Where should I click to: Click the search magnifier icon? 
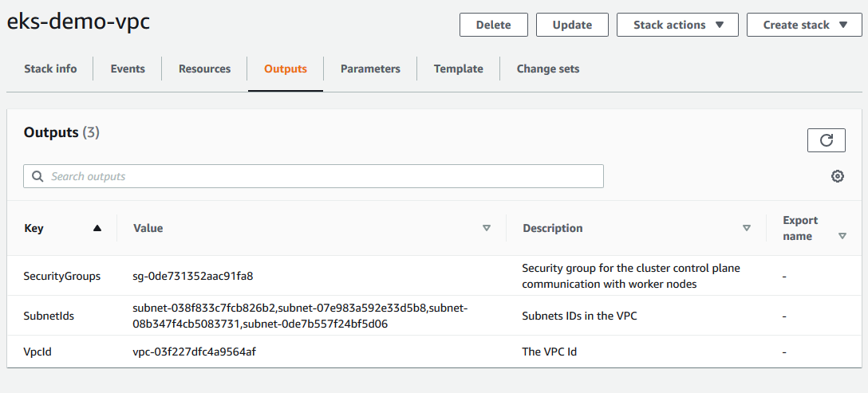[x=37, y=177]
